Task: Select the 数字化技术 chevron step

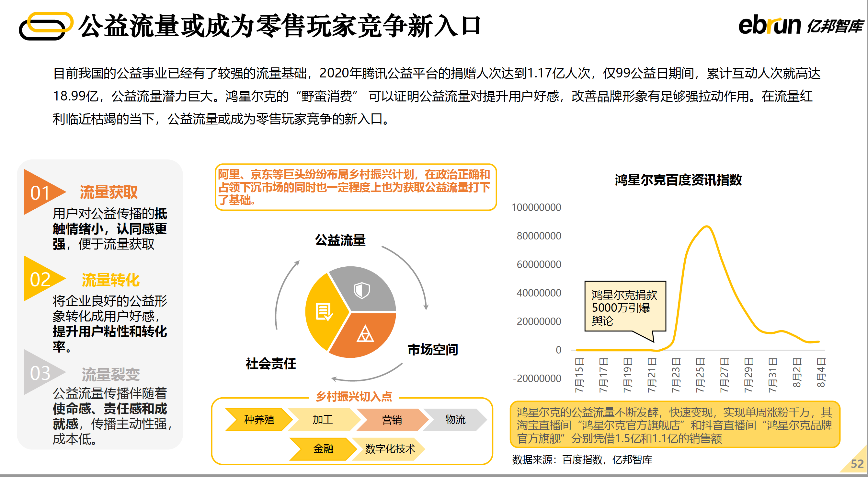Action: (390, 449)
